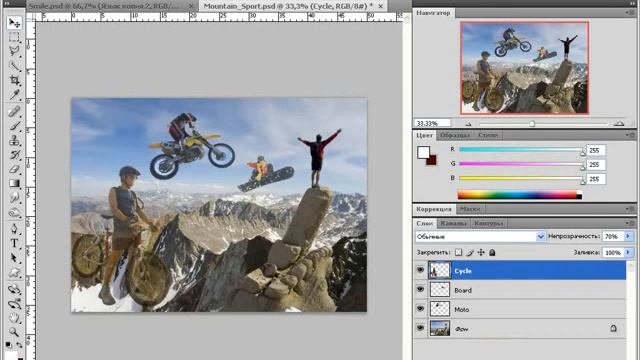Viewport: 640px width, 360px height.
Task: Open the Каналы channels tab
Action: [x=453, y=224]
